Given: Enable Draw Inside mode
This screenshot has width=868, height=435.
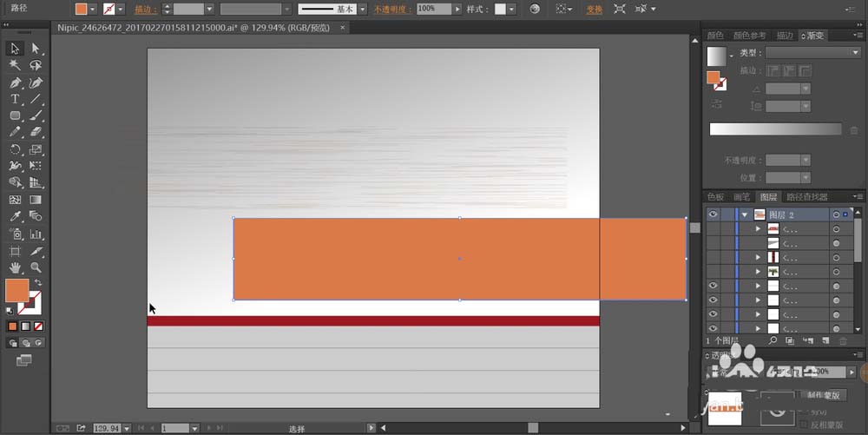Looking at the screenshot, I should [38, 343].
